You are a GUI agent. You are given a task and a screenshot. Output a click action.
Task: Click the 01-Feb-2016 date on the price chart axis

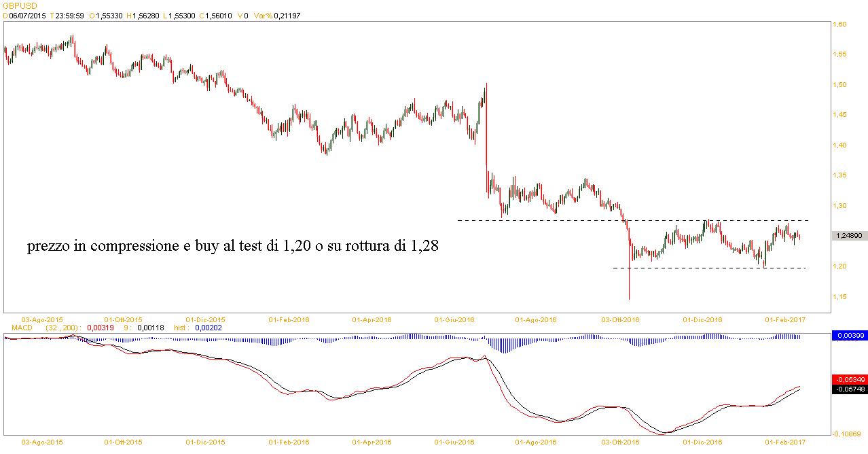tap(289, 319)
